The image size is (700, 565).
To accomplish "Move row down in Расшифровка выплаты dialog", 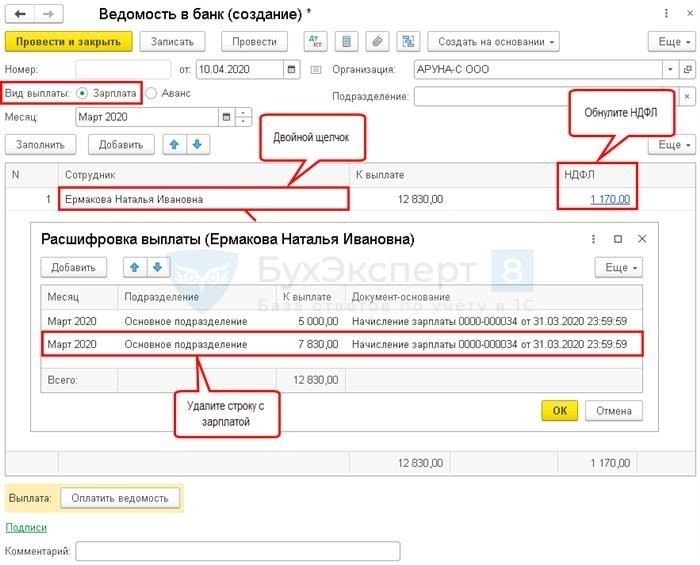I will (x=158, y=267).
